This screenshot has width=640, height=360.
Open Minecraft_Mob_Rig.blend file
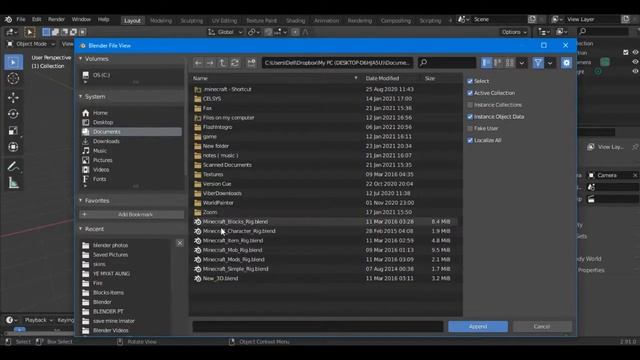325,250
